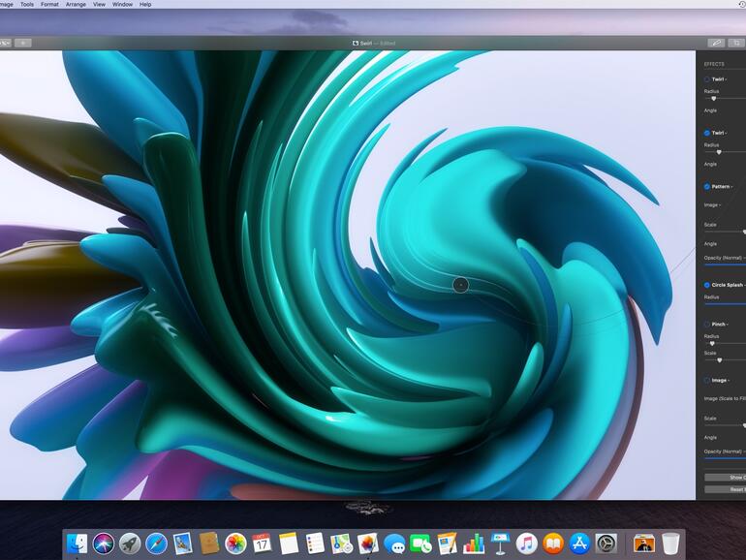This screenshot has width=746, height=560.
Task: Open the View menu
Action: (99, 4)
